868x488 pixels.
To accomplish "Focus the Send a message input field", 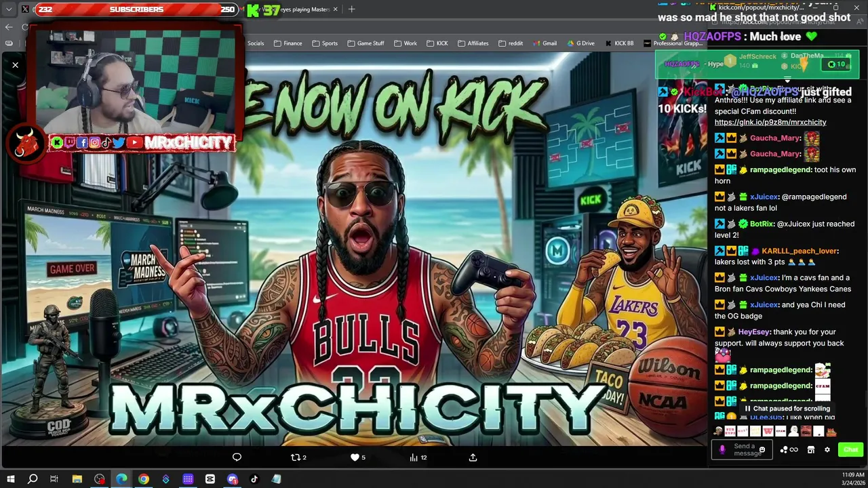I will 743,449.
